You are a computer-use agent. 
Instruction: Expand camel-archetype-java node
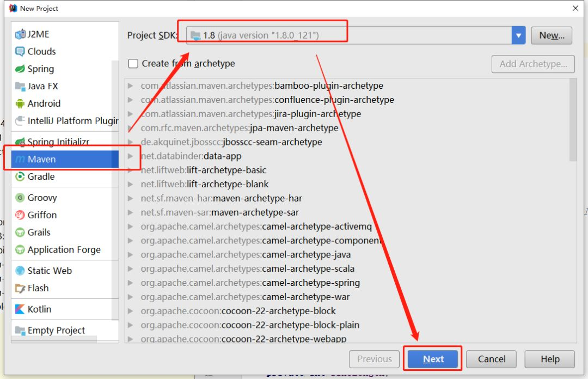(131, 254)
